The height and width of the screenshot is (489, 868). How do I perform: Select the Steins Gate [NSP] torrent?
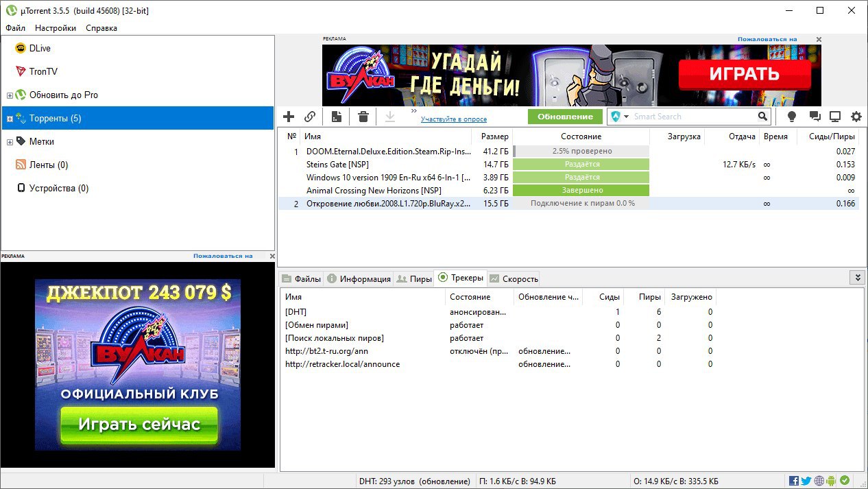pos(568,165)
